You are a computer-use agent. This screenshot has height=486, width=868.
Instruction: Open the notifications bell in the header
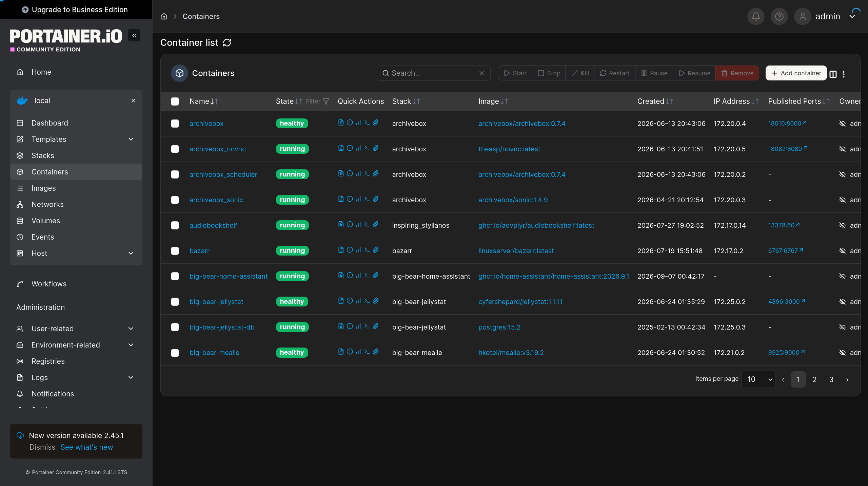tap(756, 16)
